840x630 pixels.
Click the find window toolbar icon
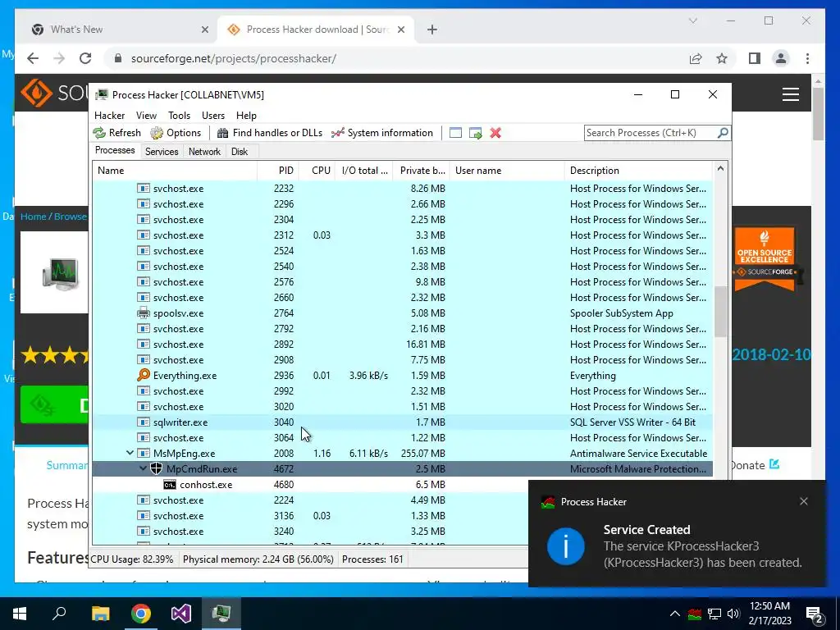coord(455,133)
